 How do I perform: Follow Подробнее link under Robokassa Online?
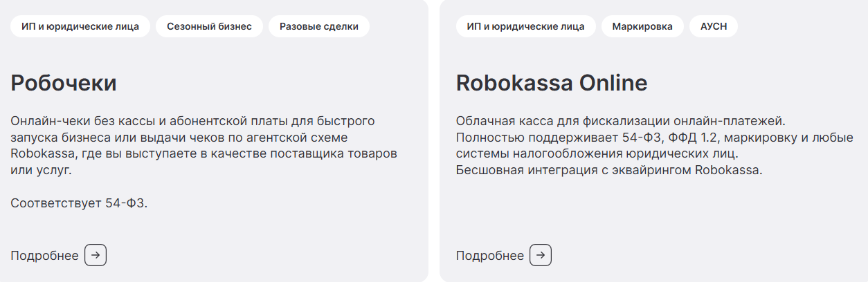[x=490, y=256]
